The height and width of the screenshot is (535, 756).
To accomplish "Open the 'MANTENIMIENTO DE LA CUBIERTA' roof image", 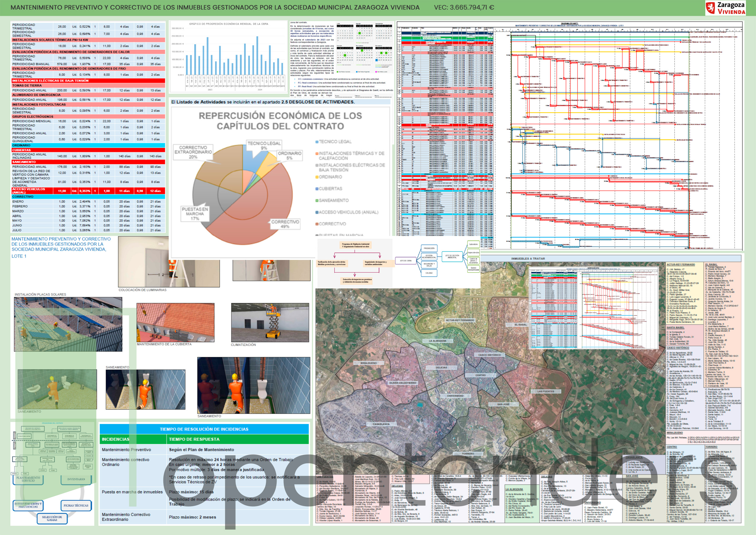I will point(175,322).
